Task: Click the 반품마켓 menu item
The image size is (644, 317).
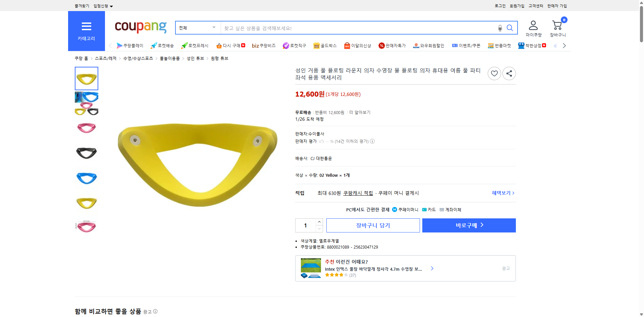Action: [499, 46]
